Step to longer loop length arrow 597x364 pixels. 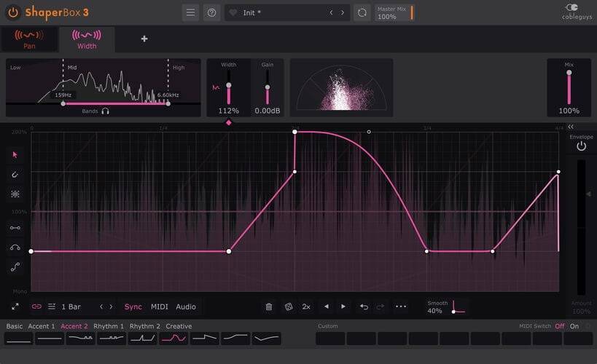coord(112,306)
